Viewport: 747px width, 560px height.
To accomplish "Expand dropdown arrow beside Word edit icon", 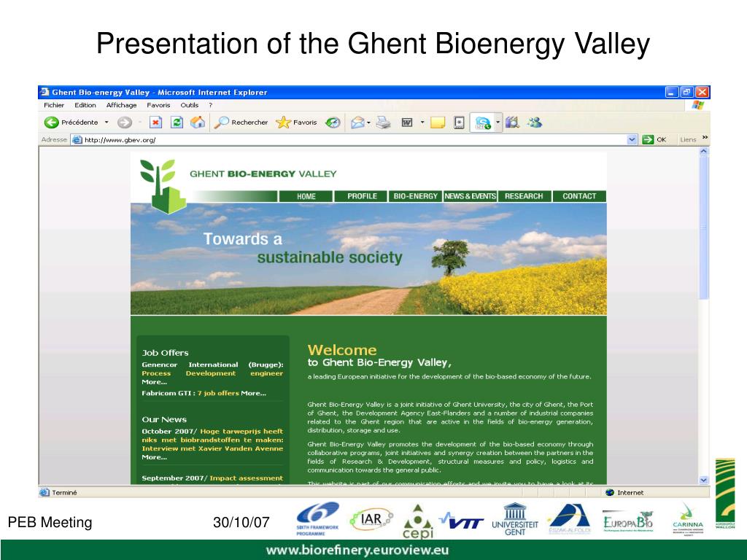I will coord(422,122).
